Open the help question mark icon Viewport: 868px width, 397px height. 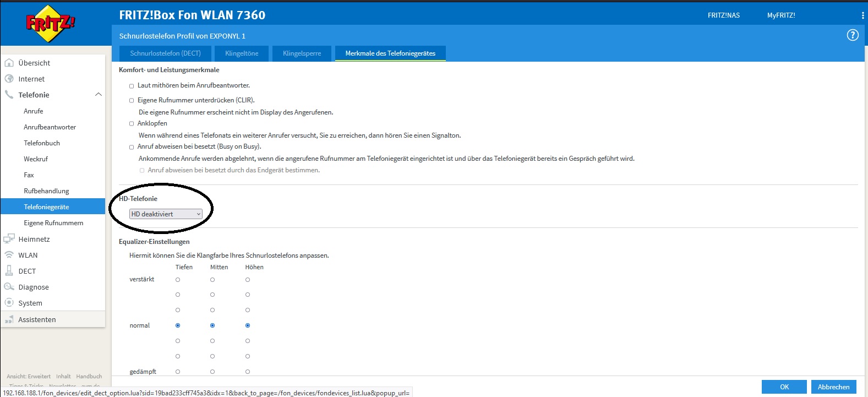[x=853, y=35]
